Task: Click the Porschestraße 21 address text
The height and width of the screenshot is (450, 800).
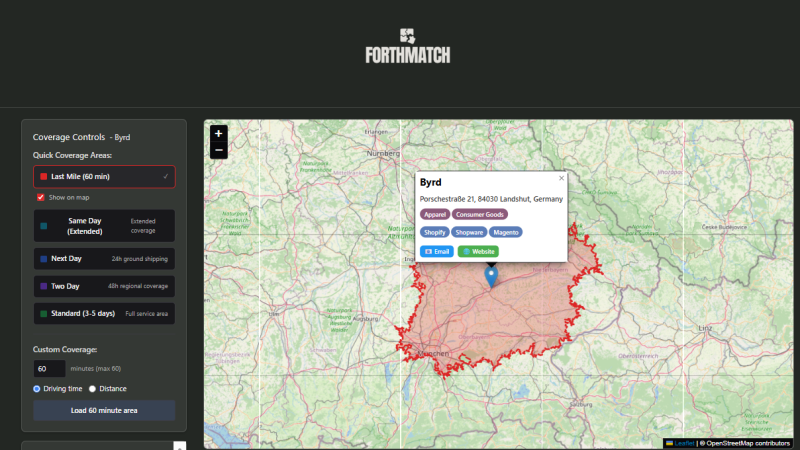Action: [x=491, y=199]
